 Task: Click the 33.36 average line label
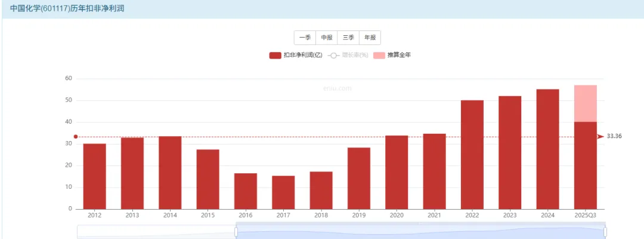(614, 136)
